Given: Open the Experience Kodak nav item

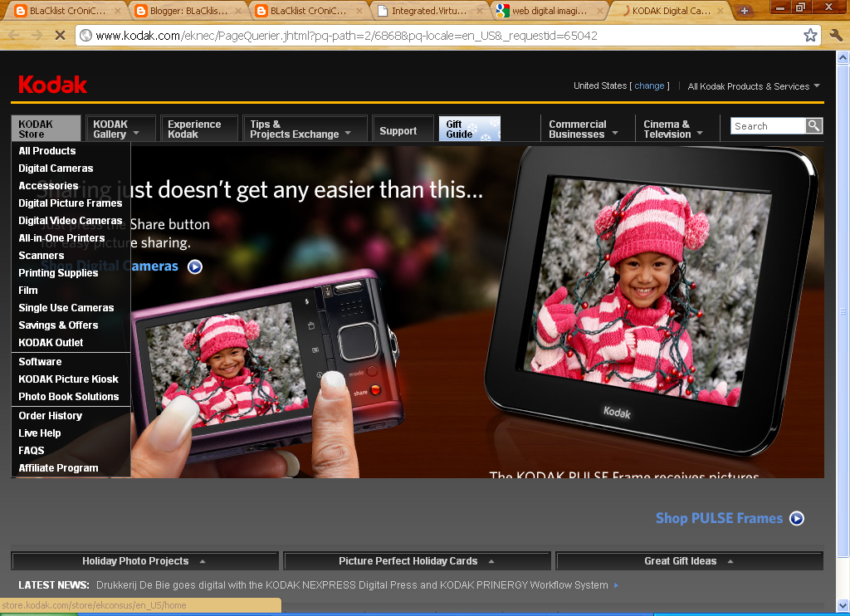Looking at the screenshot, I should [199, 129].
